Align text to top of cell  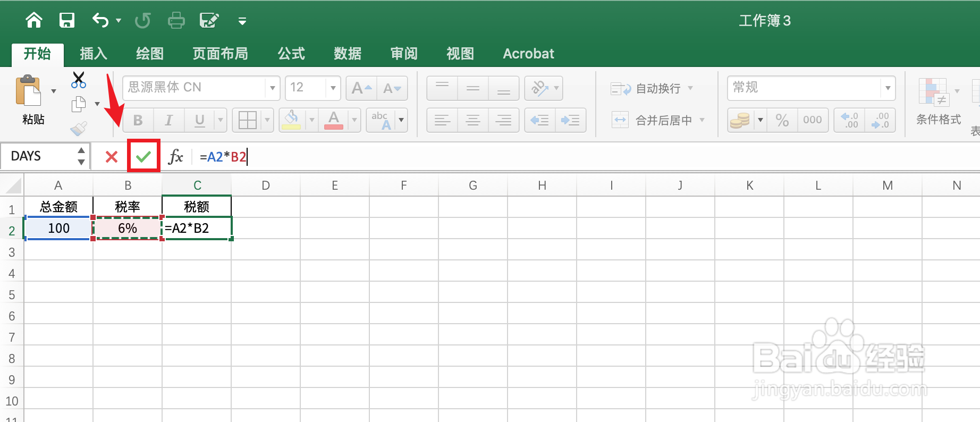[442, 88]
